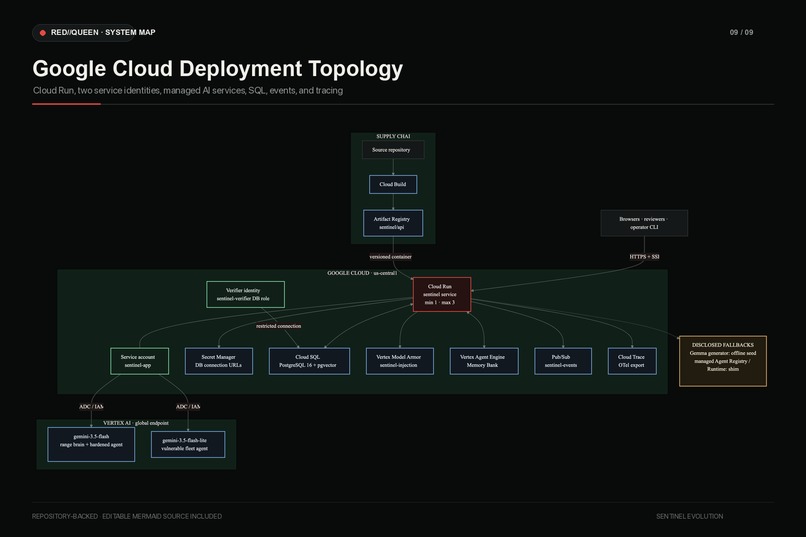Select the Cloud Run sentinel service node
Image resolution: width=806 pixels, height=537 pixels.
tap(442, 294)
